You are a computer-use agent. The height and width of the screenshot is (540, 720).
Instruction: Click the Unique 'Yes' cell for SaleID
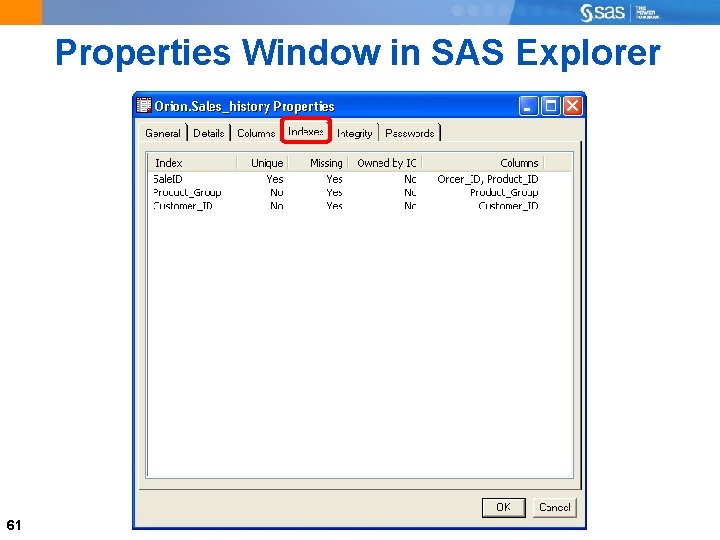275,179
